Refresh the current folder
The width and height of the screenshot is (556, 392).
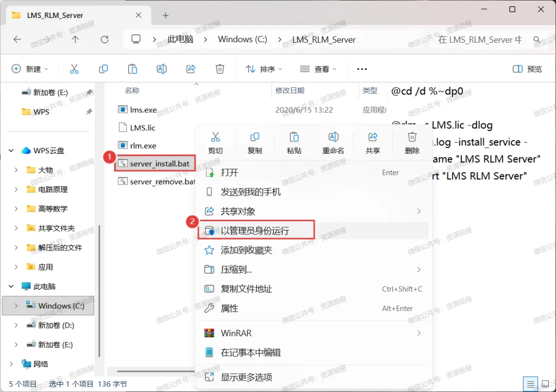tap(105, 39)
